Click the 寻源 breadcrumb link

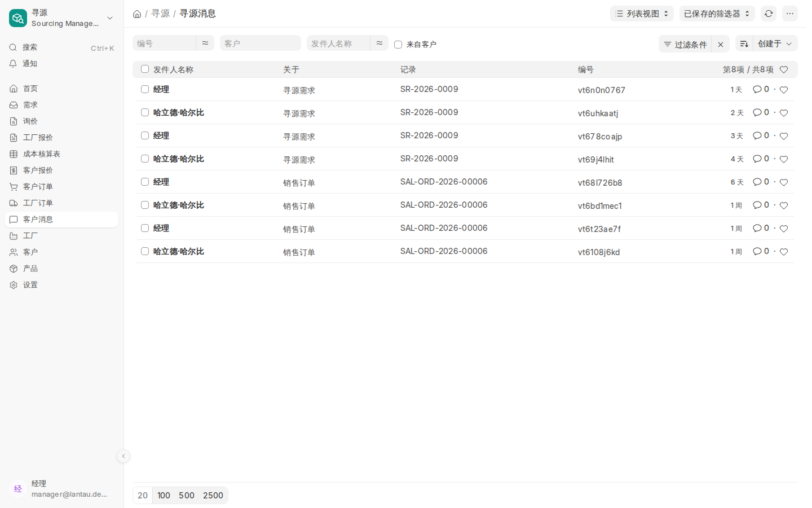coord(160,14)
